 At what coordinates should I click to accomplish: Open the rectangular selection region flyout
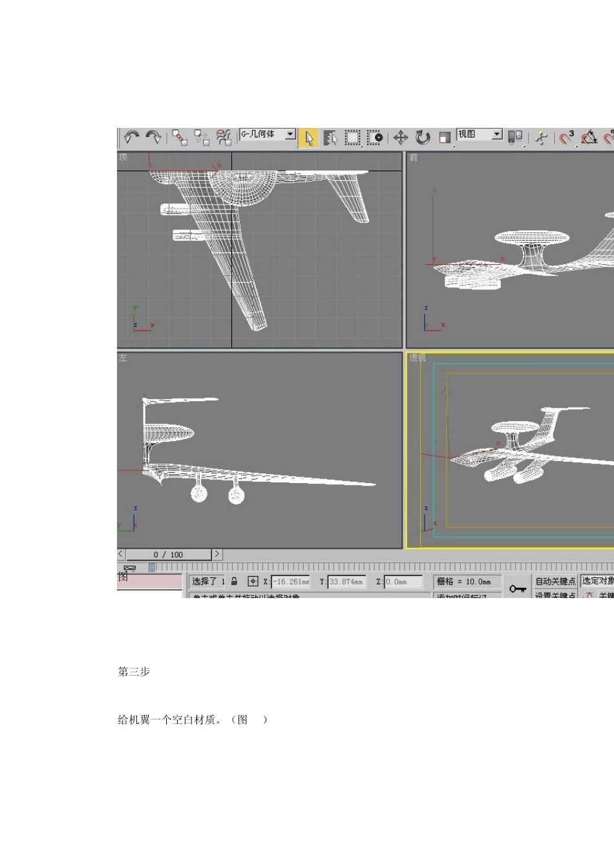(352, 138)
